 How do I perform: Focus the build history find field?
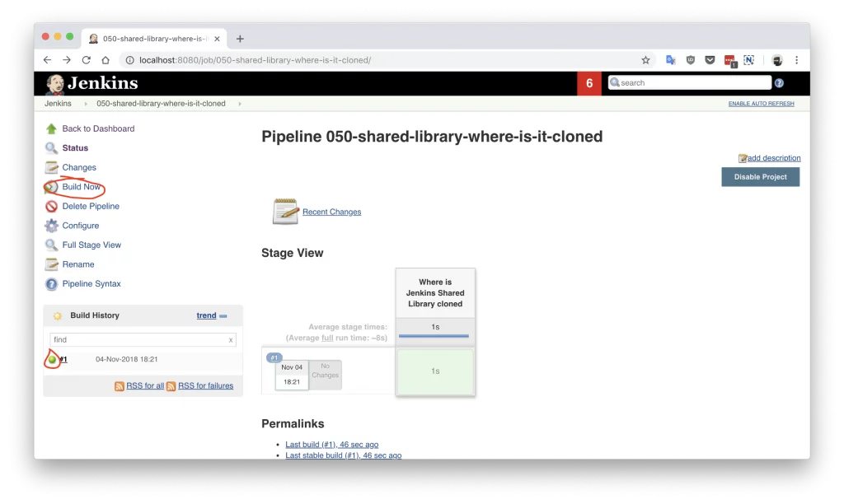pos(143,340)
